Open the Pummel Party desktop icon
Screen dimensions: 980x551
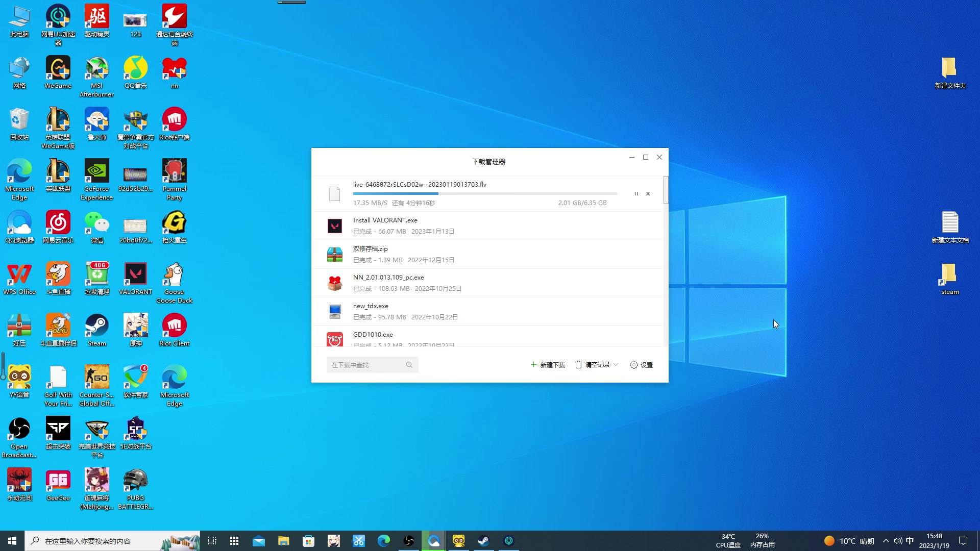175,180
